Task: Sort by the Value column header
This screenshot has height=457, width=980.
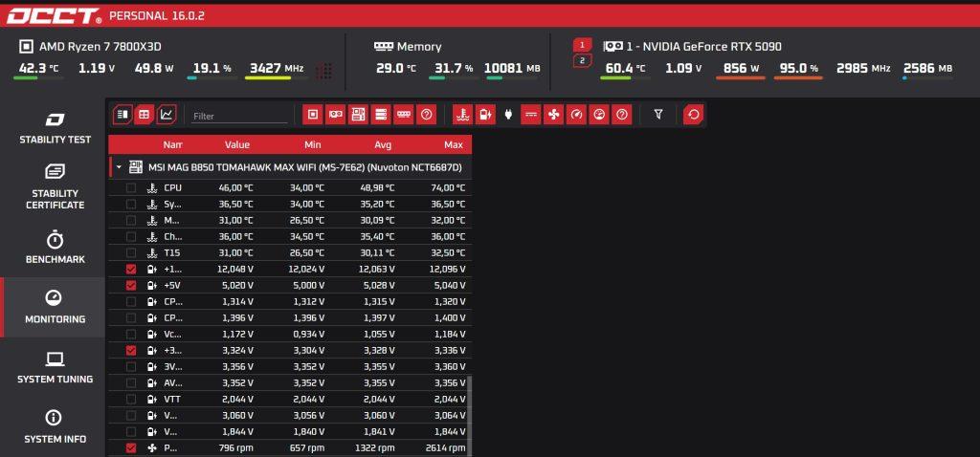Action: [x=237, y=144]
